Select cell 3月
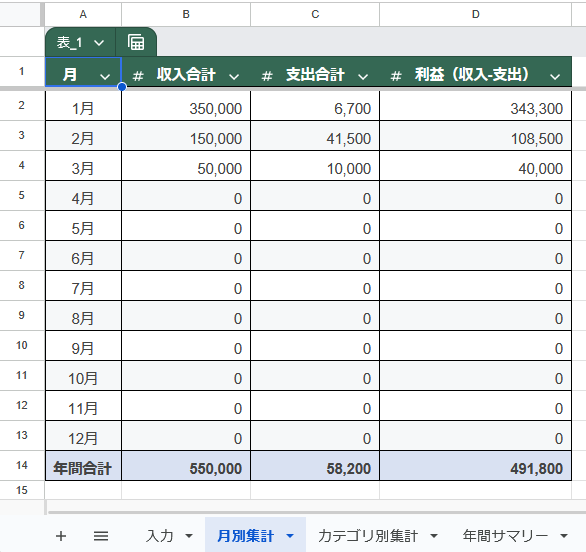 [83, 166]
